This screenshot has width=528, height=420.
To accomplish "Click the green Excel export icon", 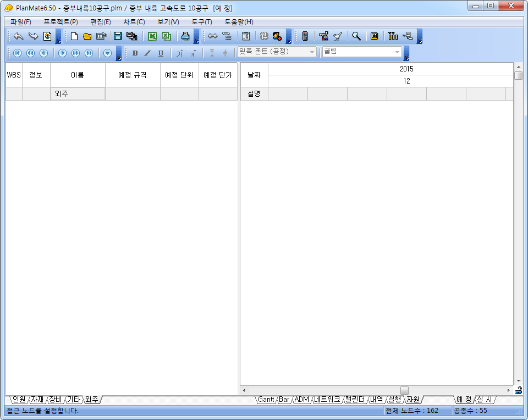I will point(152,36).
